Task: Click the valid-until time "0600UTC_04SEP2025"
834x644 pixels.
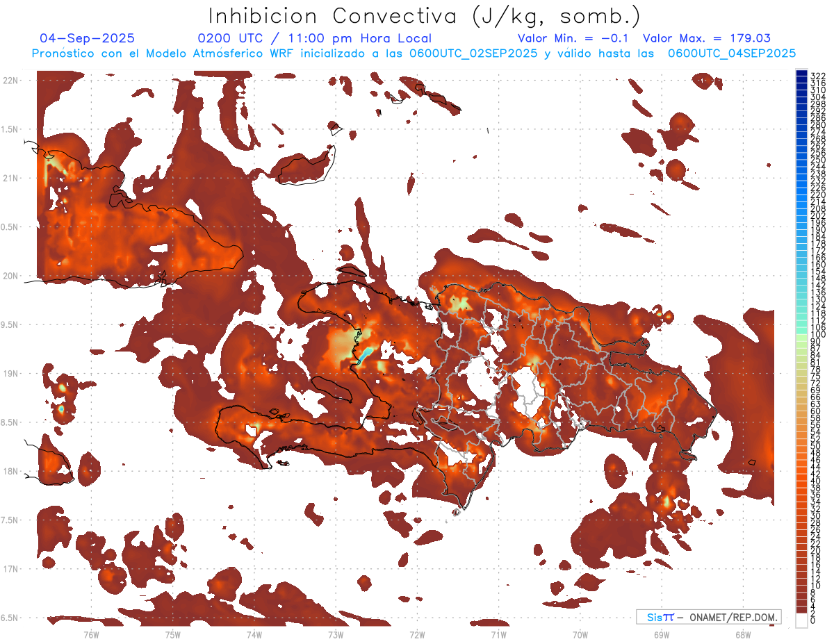Action: tap(732, 53)
